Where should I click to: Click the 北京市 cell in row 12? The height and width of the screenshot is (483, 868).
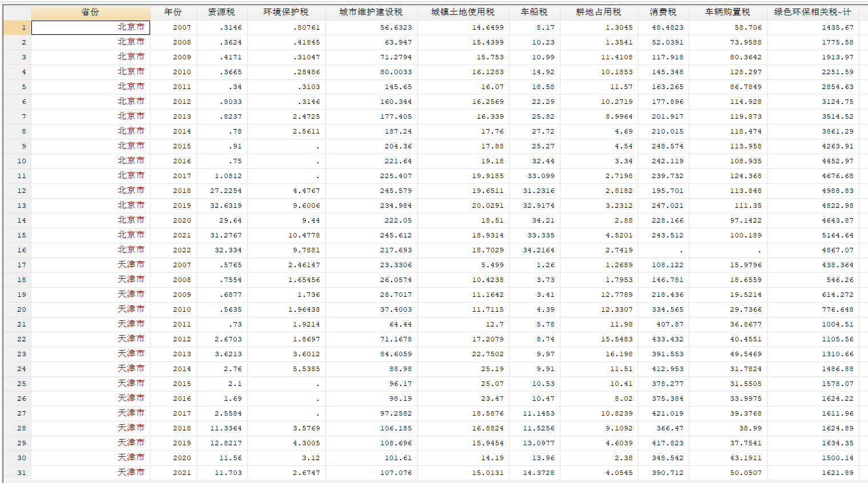tap(91, 191)
